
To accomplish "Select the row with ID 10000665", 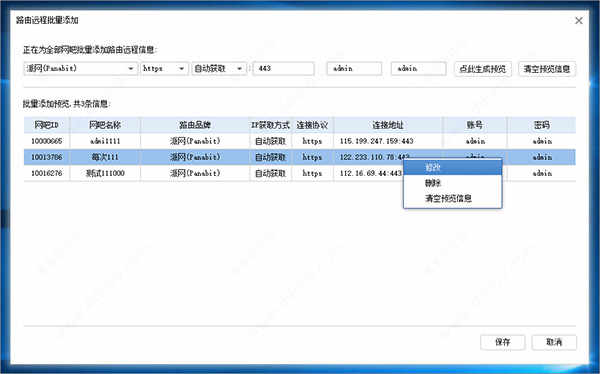I will [300, 141].
